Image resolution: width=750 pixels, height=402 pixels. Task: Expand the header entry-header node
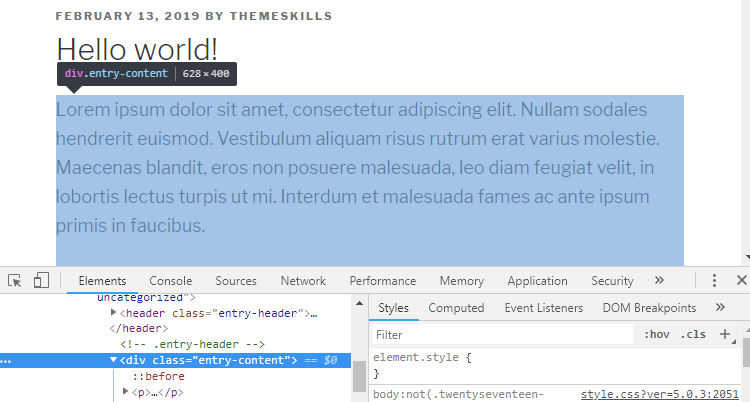[113, 313]
